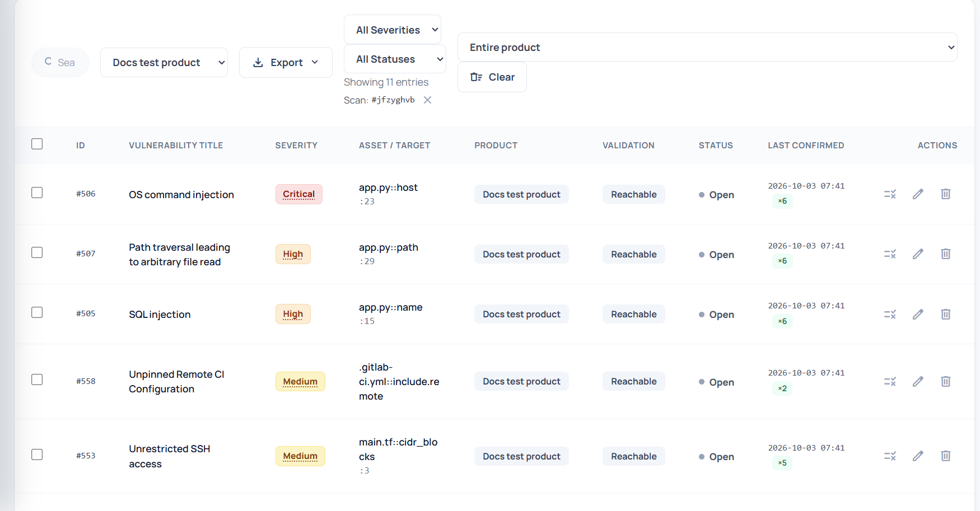Expand the Export menu
The image size is (980, 511).
pos(286,63)
